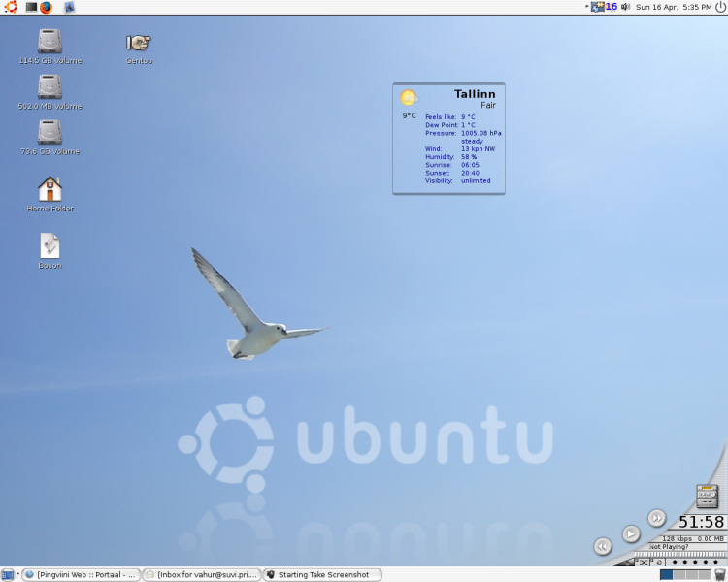The width and height of the screenshot is (728, 582).
Task: Select the Boson file on desktop
Action: (x=50, y=250)
